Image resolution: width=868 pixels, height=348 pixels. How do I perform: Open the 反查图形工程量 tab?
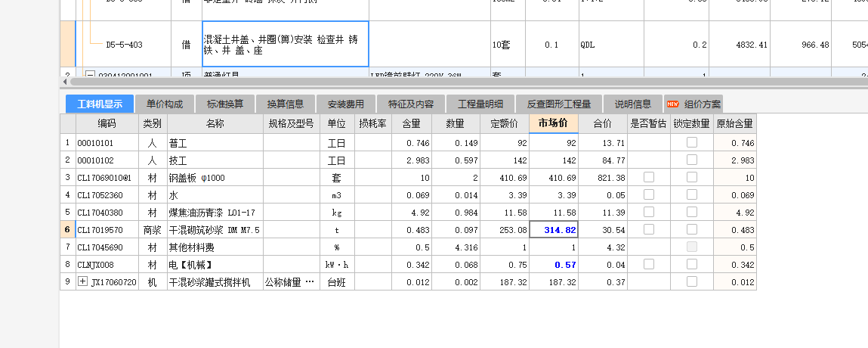tap(558, 104)
